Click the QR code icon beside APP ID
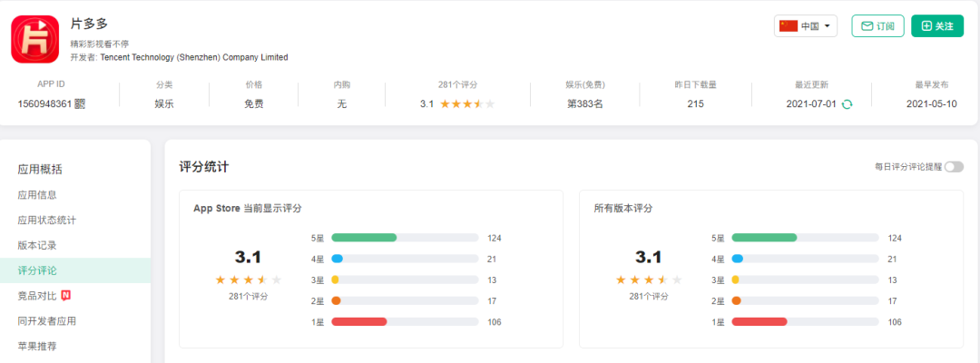Image resolution: width=980 pixels, height=363 pixels. click(80, 103)
